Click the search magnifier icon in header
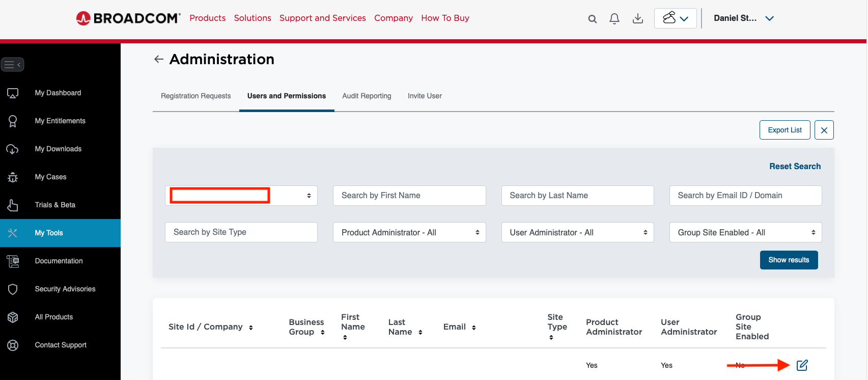Viewport: 868px width, 380px height. tap(592, 19)
